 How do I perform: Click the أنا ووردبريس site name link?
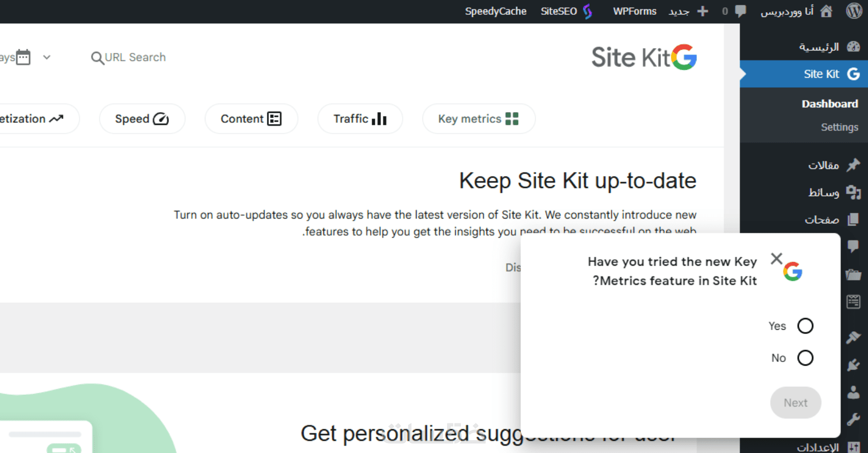tap(787, 11)
